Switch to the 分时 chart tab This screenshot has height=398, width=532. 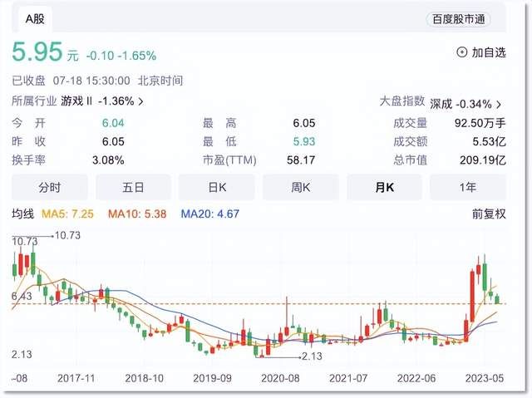click(49, 188)
